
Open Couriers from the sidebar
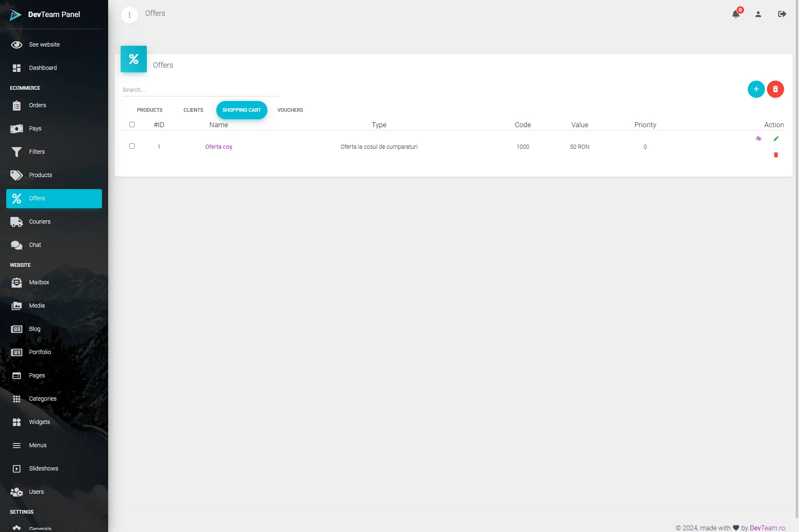[x=40, y=222]
